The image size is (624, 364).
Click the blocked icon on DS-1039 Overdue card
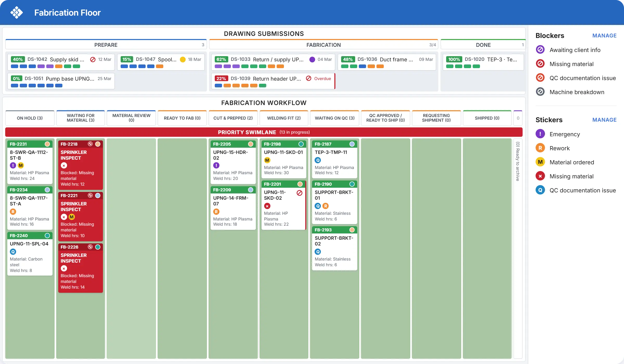[x=309, y=79]
